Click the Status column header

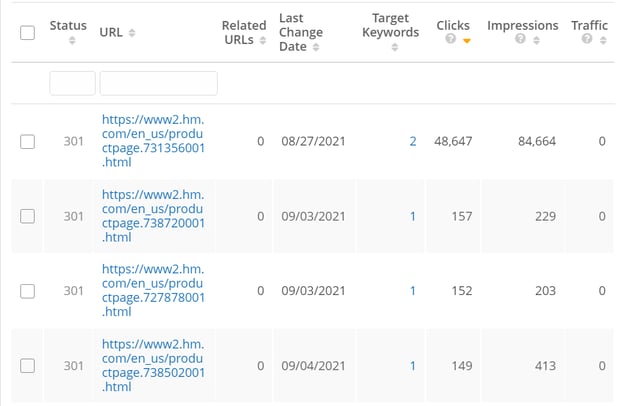click(x=68, y=25)
